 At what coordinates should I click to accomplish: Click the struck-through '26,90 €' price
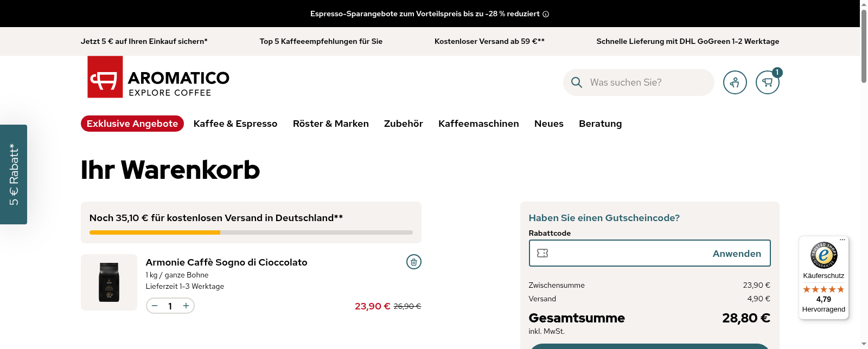(x=407, y=306)
